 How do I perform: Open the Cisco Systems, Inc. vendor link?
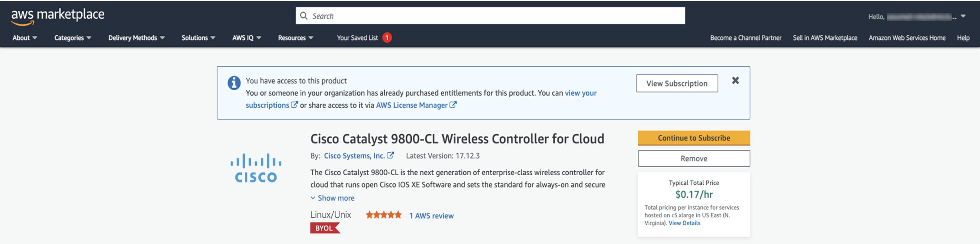point(354,156)
